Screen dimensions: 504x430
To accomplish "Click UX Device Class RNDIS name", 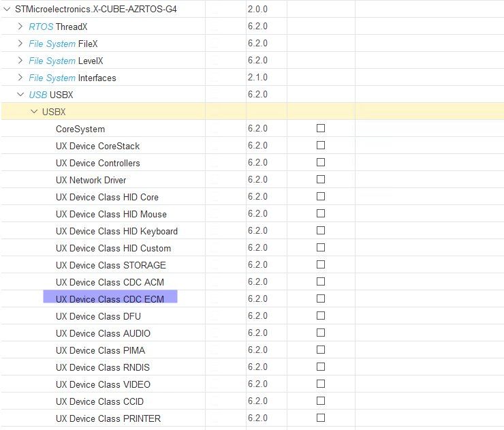I will click(103, 367).
